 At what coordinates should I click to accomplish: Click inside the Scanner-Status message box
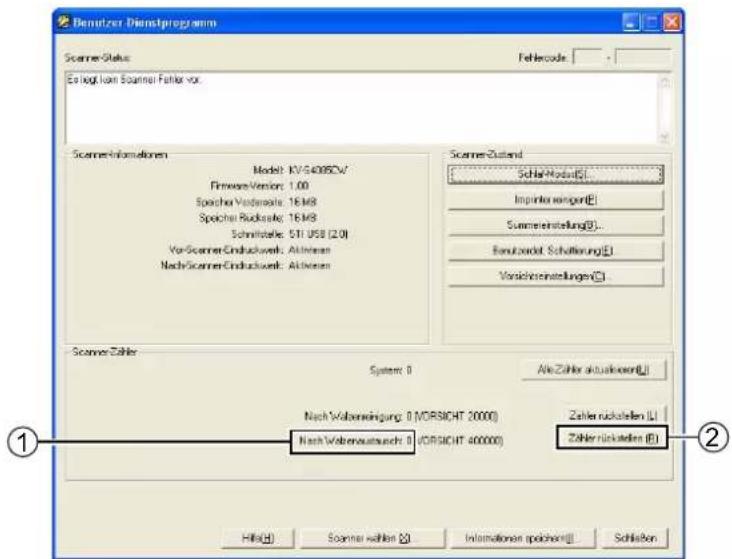tap(362, 108)
